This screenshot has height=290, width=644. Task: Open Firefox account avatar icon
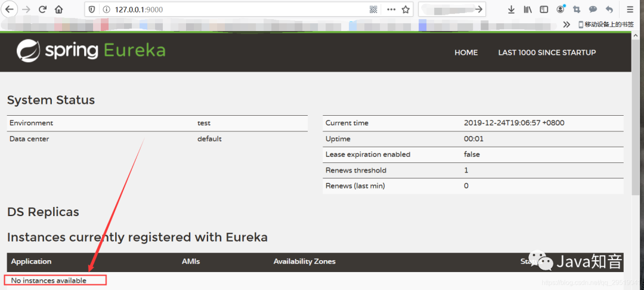point(561,9)
